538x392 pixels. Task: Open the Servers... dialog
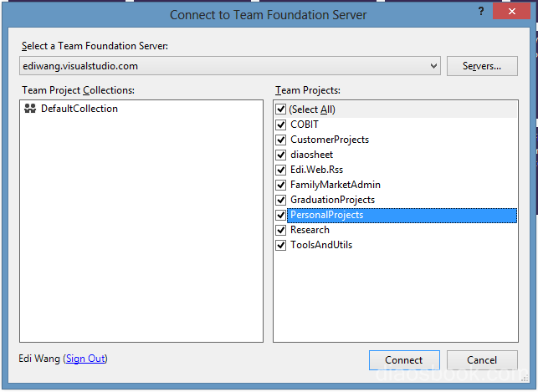click(482, 66)
